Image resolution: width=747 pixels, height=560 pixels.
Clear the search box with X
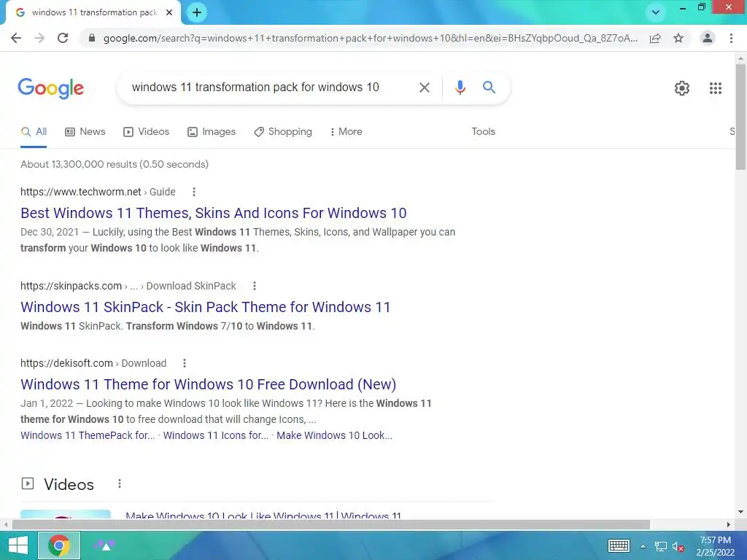coord(424,87)
